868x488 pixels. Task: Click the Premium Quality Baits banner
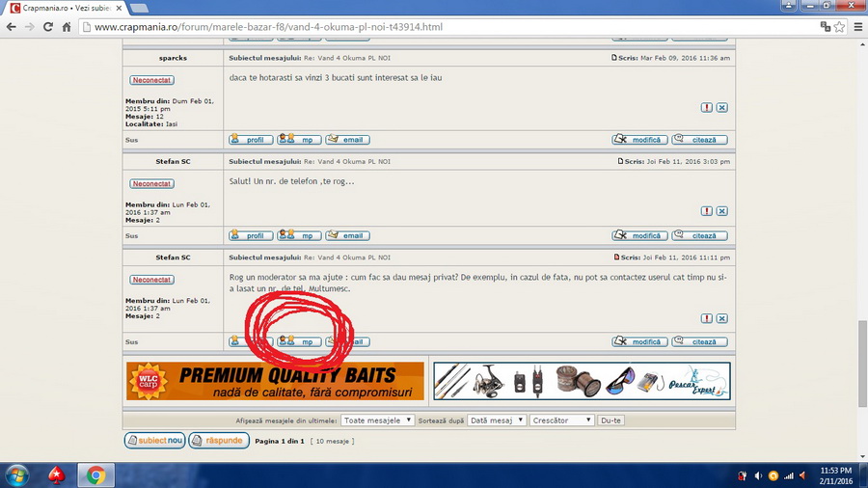275,381
